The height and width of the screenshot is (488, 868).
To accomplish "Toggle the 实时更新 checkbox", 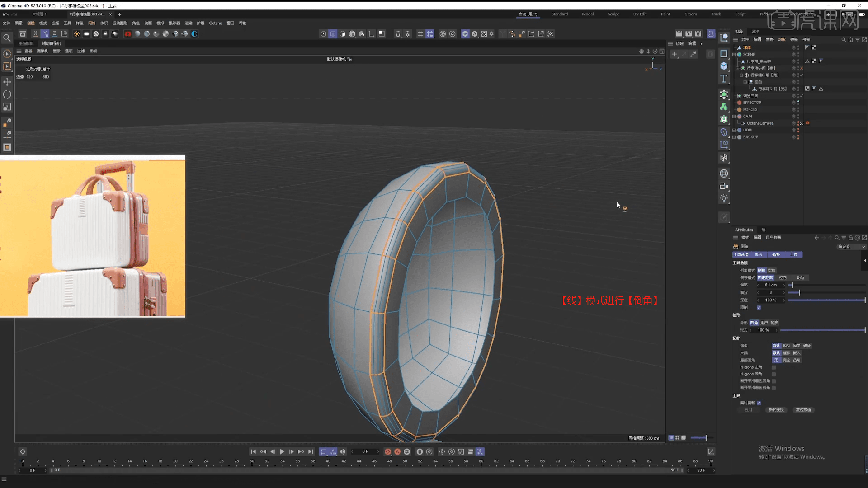I will [759, 403].
